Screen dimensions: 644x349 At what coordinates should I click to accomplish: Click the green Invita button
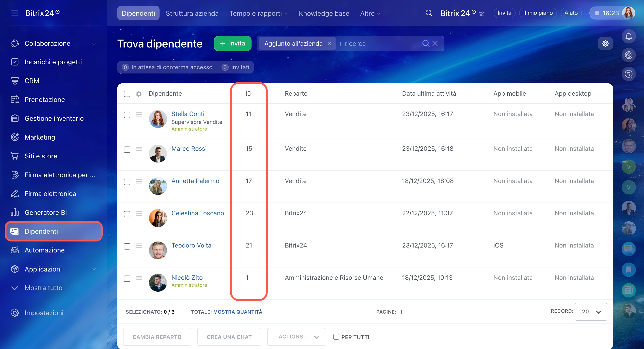point(232,43)
